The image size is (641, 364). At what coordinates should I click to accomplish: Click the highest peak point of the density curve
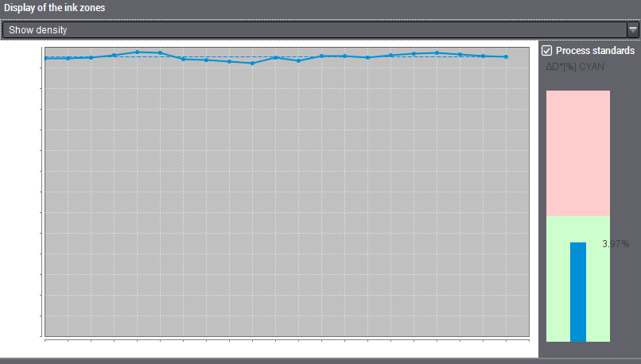point(138,52)
